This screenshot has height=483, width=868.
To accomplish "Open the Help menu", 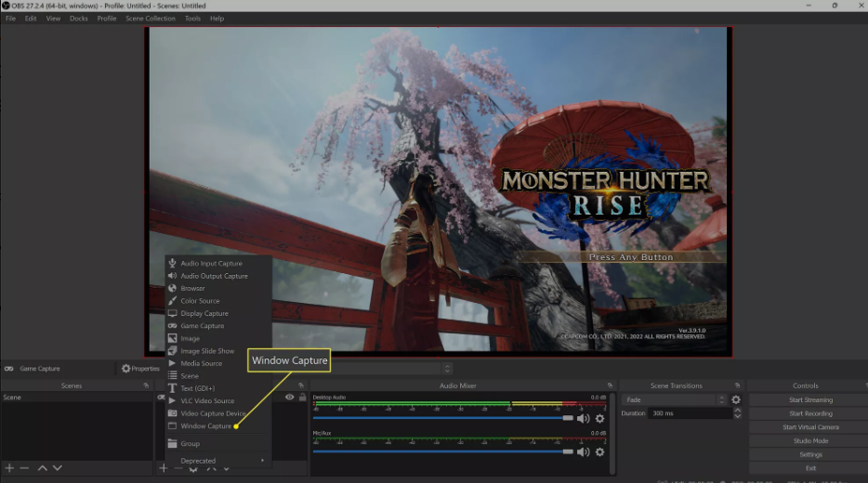I will [217, 19].
